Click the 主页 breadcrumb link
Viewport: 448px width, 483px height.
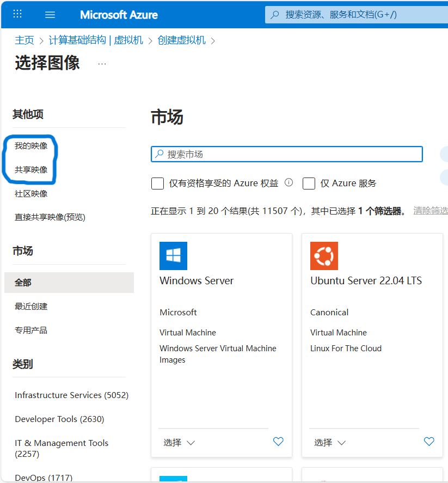tap(24, 40)
